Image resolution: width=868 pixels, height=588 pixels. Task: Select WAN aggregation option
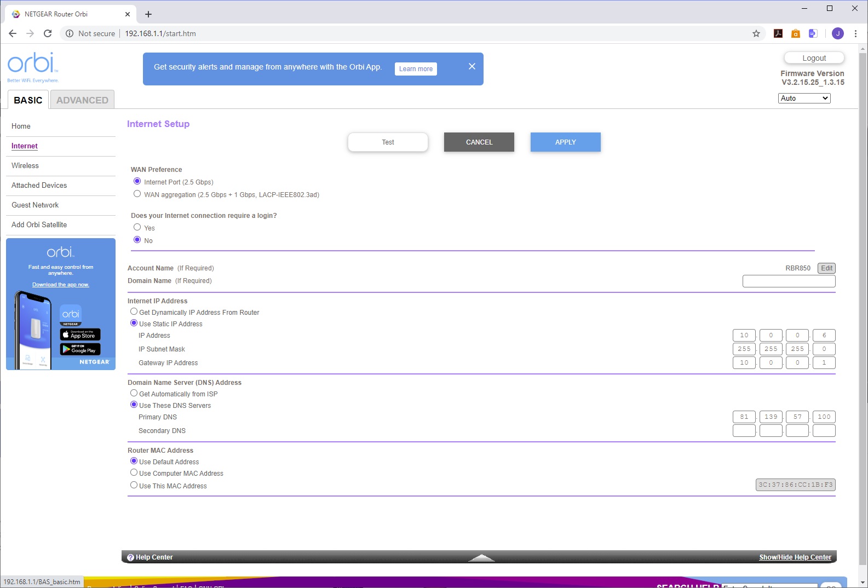coord(137,194)
